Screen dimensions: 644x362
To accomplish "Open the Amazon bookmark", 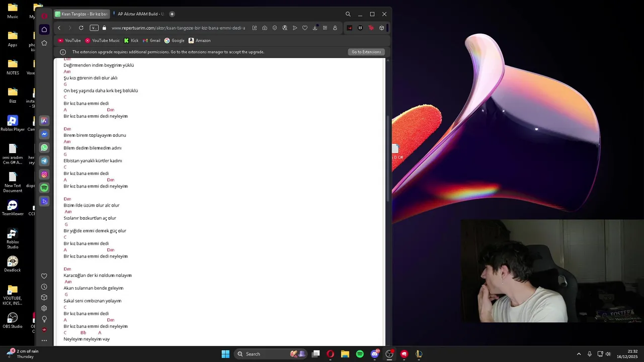I will 200,41.
